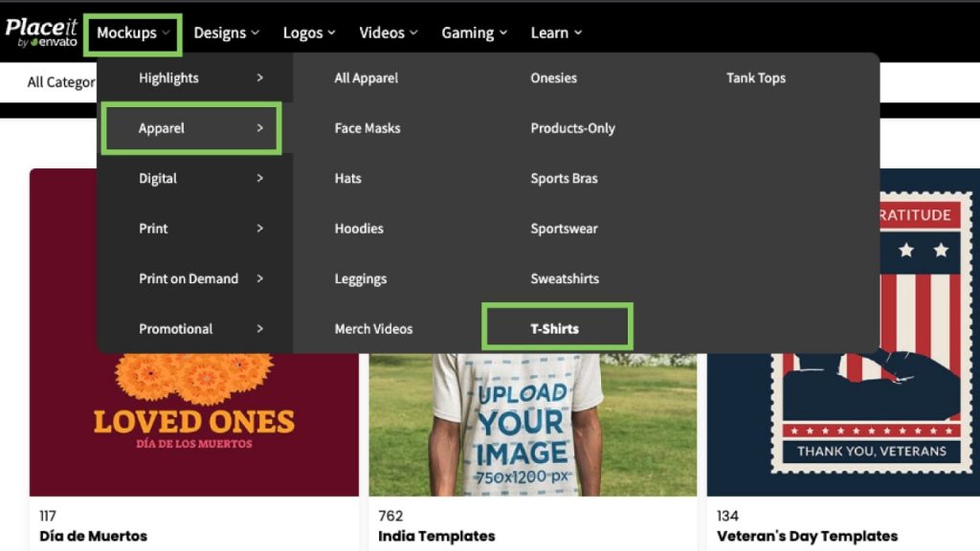The width and height of the screenshot is (980, 551).
Task: Open the Mockups dropdown menu
Action: pyautogui.click(x=132, y=33)
